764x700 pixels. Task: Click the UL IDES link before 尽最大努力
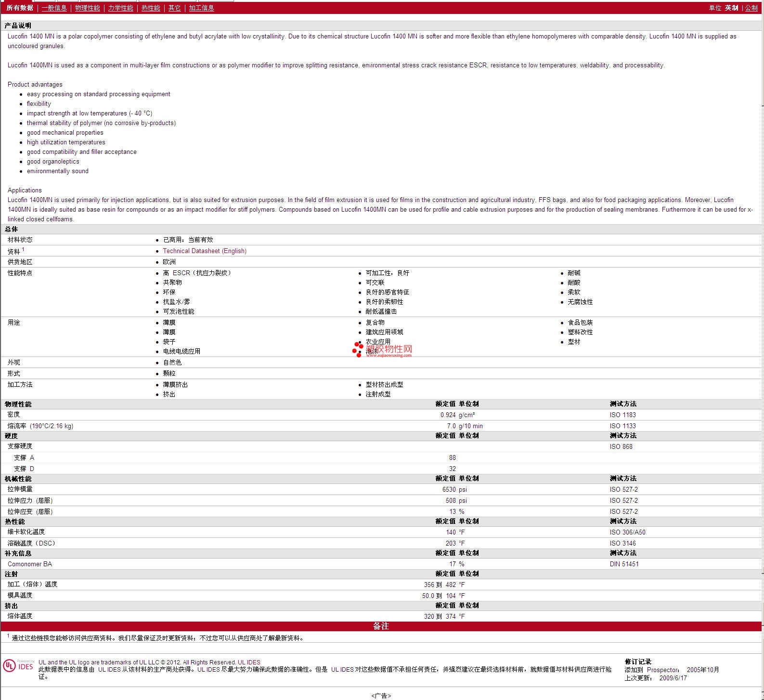coord(208,670)
